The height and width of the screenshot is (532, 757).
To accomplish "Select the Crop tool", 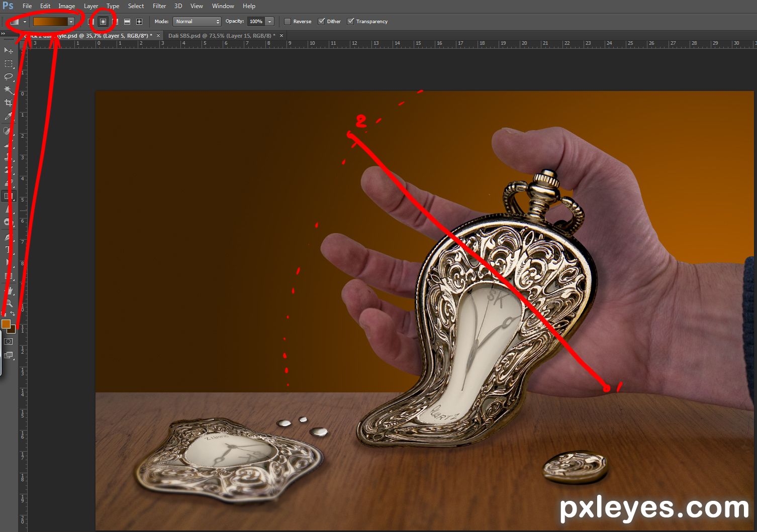I will click(9, 103).
